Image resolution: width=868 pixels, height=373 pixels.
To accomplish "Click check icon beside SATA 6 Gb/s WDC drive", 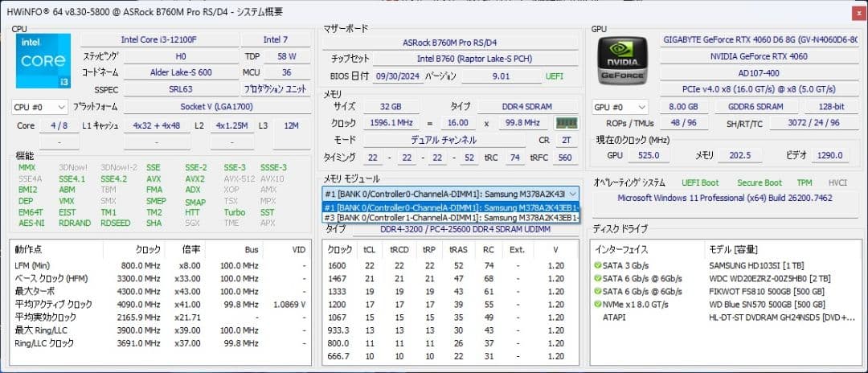I will pos(597,278).
